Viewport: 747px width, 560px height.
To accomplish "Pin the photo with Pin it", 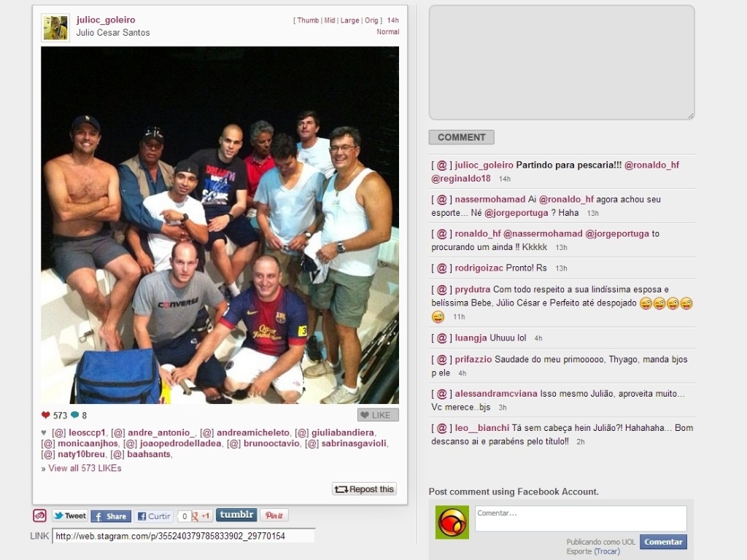I will pyautogui.click(x=274, y=516).
